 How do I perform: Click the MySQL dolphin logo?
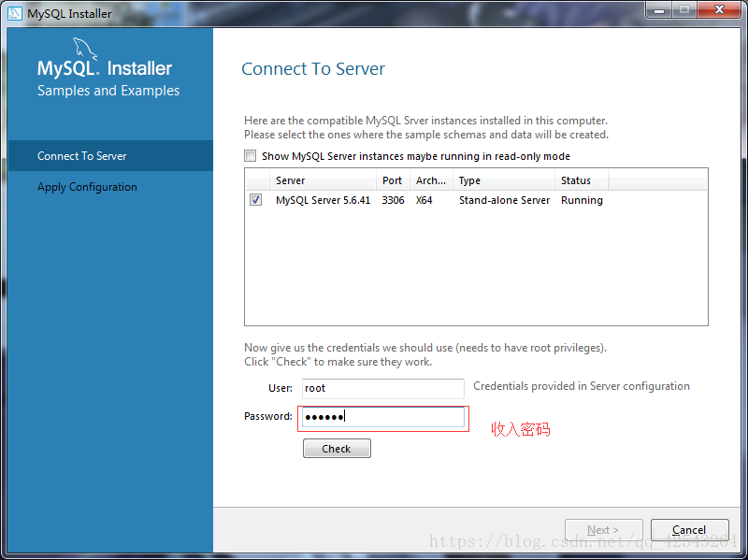pyautogui.click(x=84, y=50)
